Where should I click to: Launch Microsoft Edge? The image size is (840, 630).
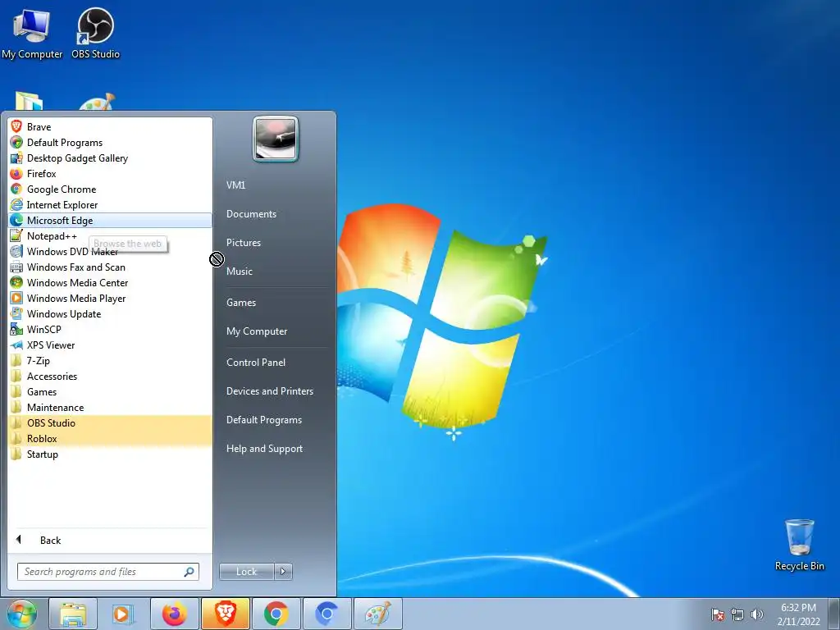pyautogui.click(x=110, y=220)
